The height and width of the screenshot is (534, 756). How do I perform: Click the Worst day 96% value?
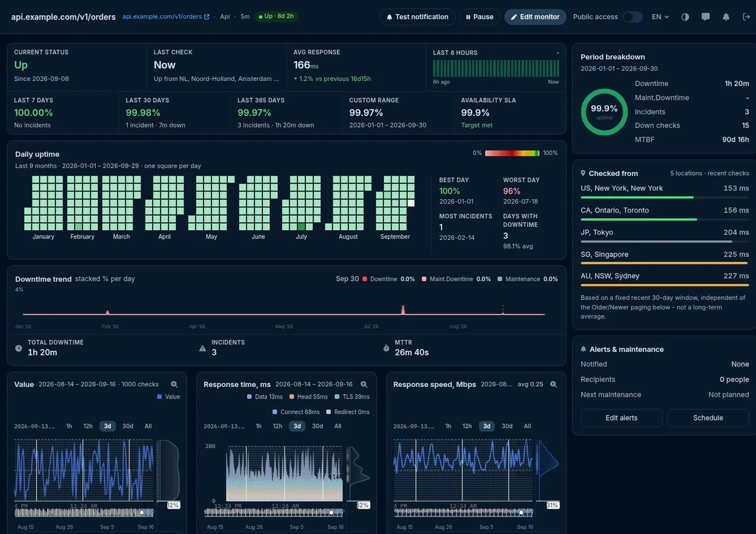[x=511, y=191]
